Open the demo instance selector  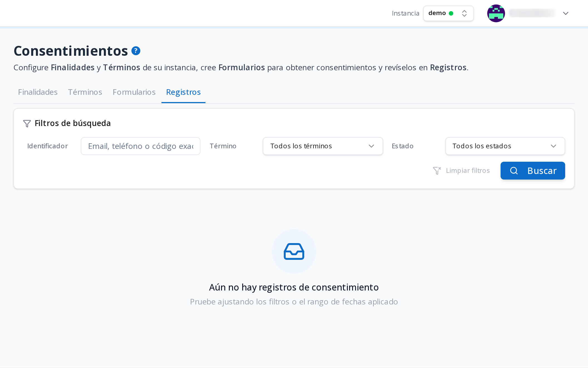click(448, 13)
